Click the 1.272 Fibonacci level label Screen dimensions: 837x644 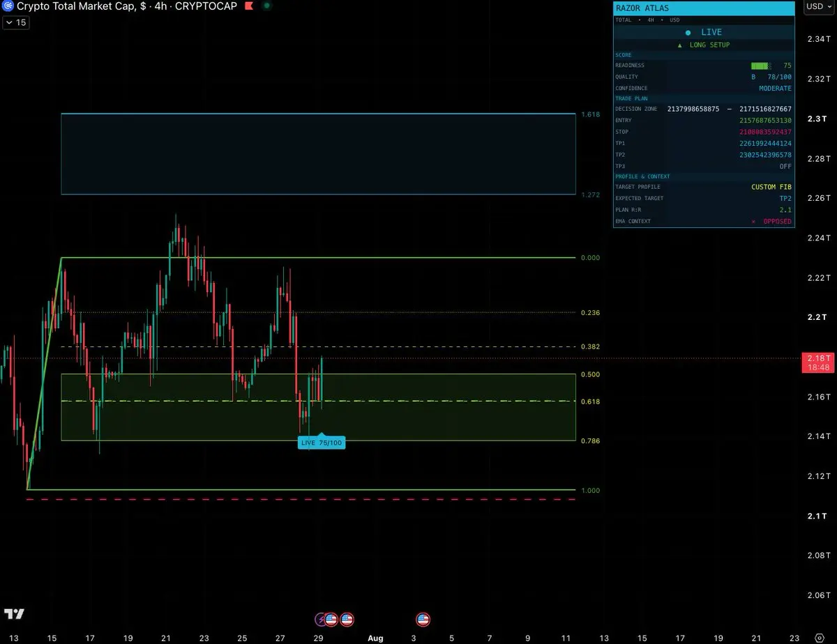click(x=590, y=195)
